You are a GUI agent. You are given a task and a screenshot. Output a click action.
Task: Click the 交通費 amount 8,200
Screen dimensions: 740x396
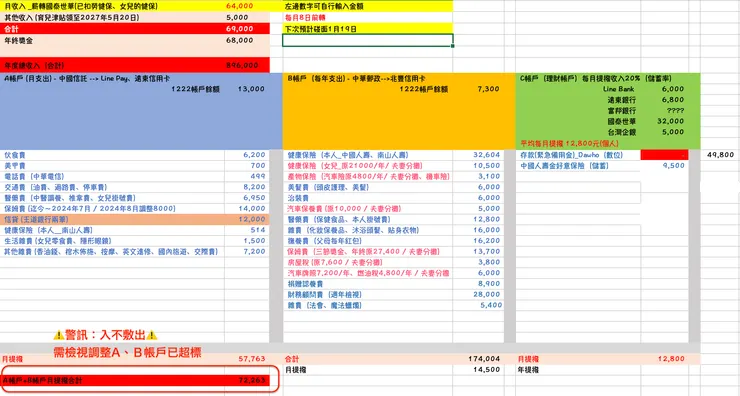[254, 187]
